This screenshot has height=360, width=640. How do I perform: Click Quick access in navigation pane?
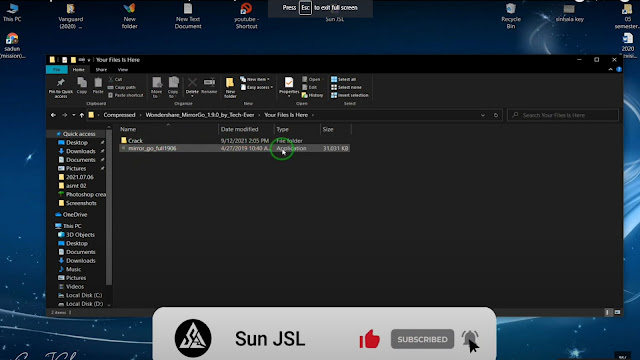point(79,134)
